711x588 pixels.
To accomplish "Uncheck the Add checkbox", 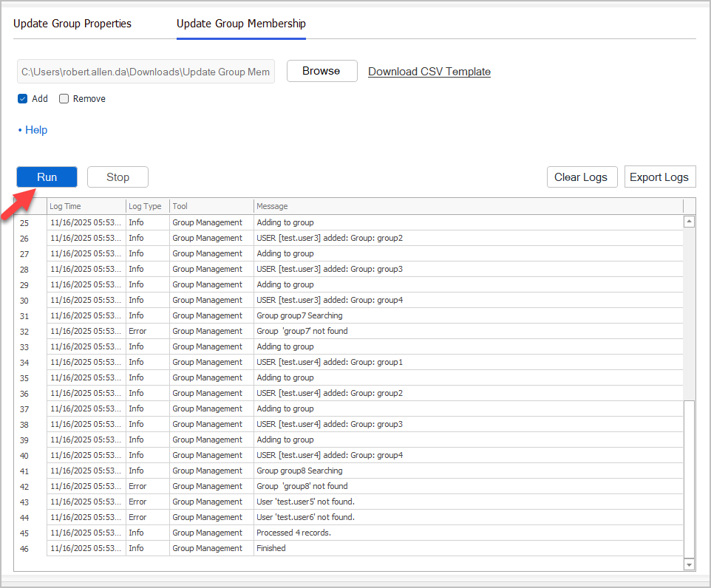I will 23,98.
